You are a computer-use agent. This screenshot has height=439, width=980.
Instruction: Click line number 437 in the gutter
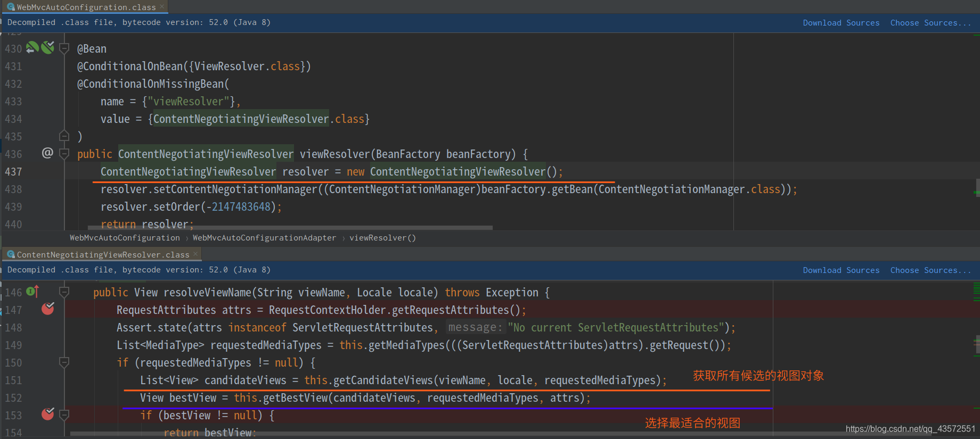13,171
